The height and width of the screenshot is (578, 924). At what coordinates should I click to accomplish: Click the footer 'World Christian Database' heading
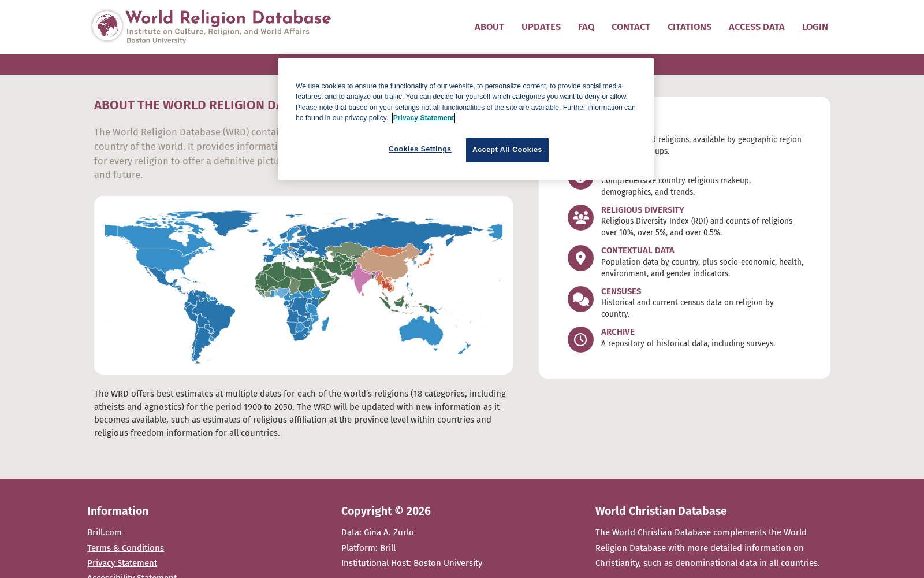661,511
